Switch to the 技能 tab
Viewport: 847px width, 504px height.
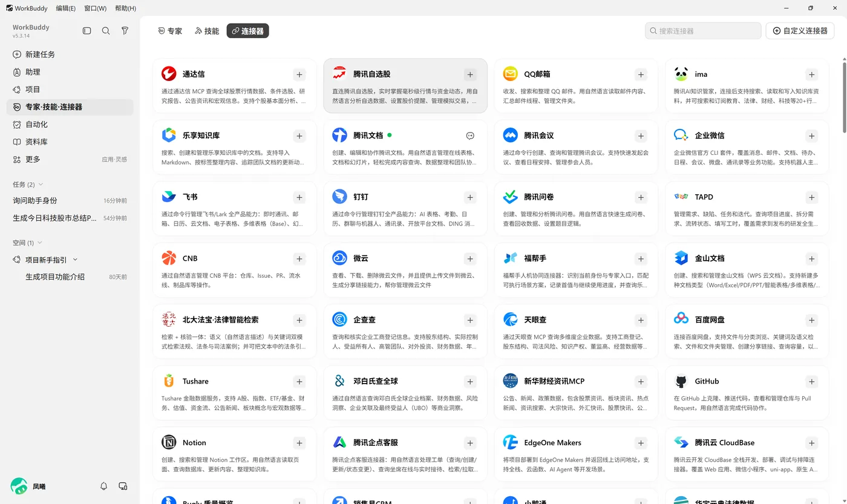(x=207, y=31)
